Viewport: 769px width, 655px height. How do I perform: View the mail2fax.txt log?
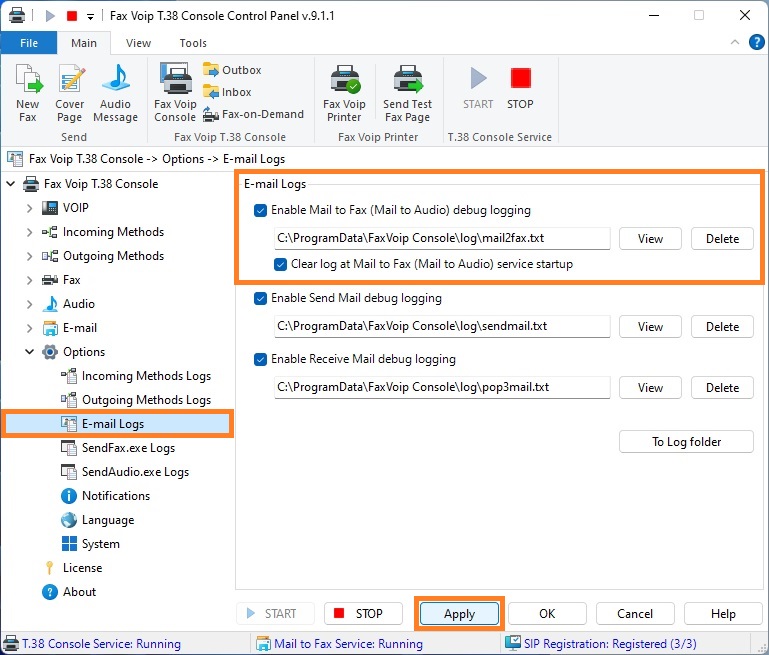(x=650, y=239)
